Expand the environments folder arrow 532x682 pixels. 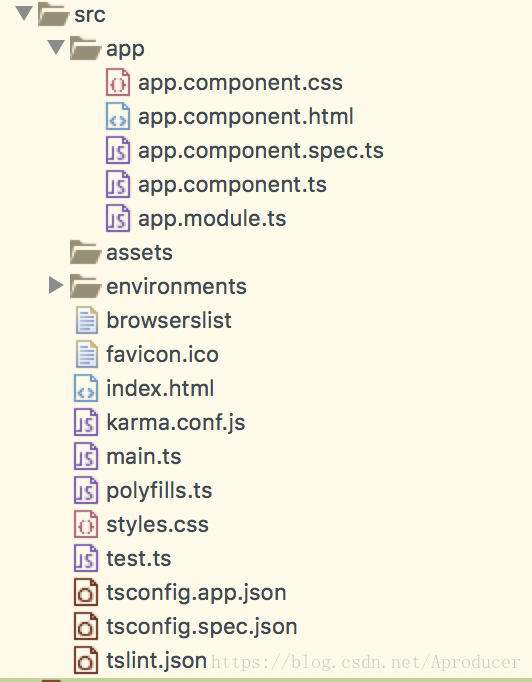click(x=56, y=285)
